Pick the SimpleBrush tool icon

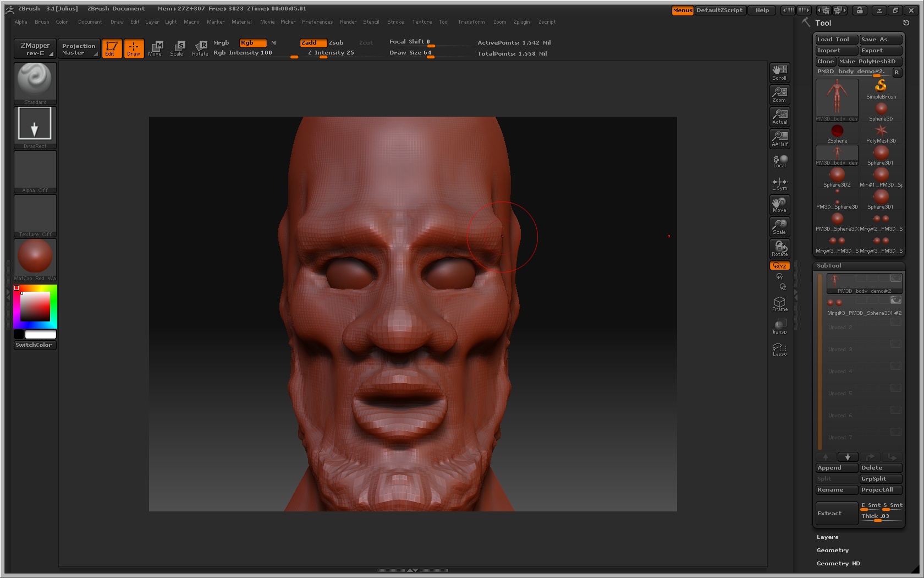point(881,88)
